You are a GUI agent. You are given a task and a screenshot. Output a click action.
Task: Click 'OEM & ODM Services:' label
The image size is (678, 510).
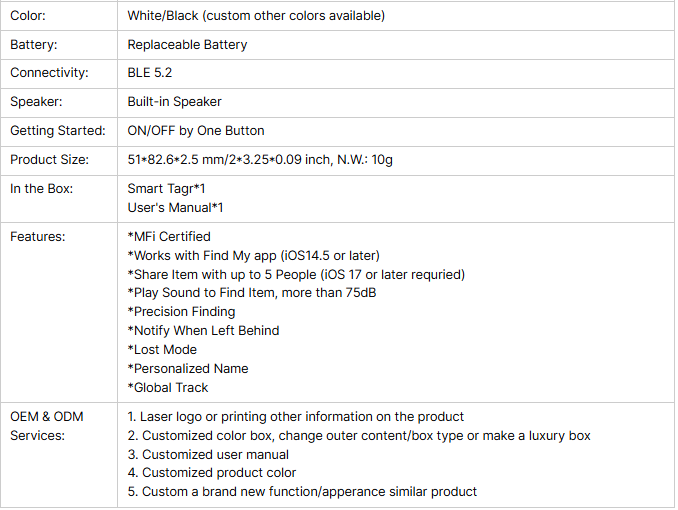coord(47,426)
